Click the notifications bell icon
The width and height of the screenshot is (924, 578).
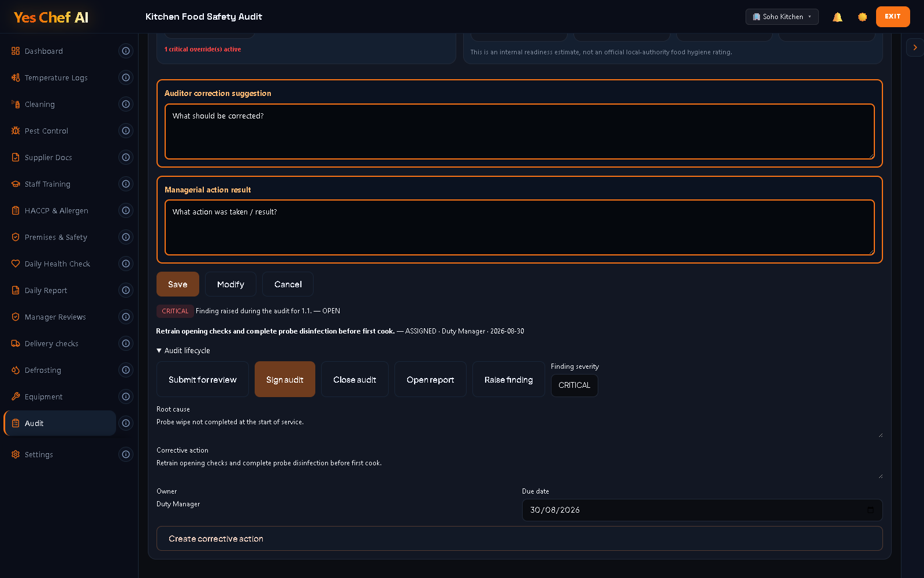[x=837, y=17]
